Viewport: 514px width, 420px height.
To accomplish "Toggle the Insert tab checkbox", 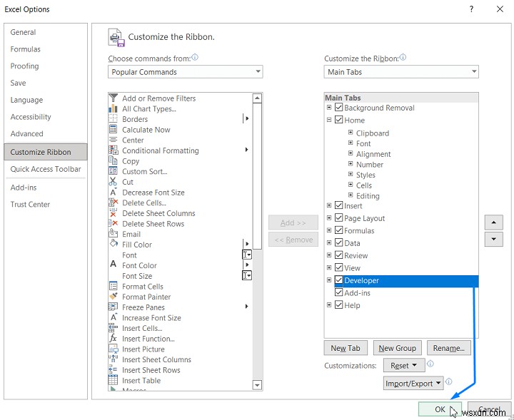I will [x=338, y=205].
